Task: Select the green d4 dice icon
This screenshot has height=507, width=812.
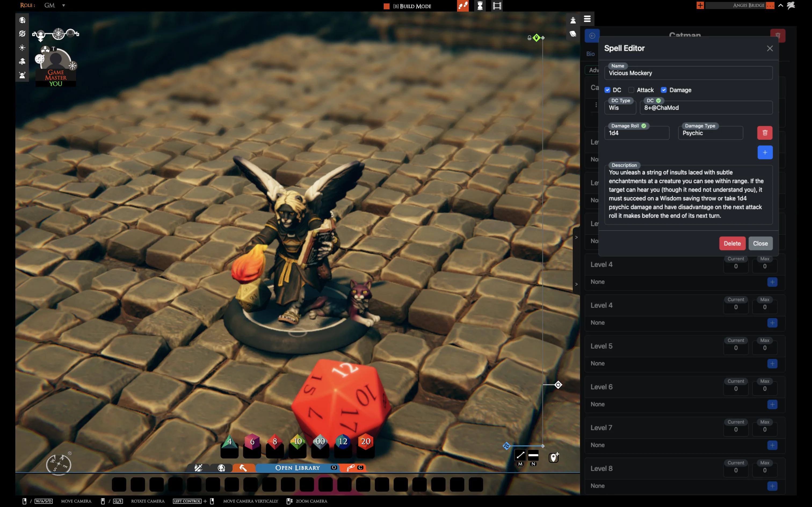Action: point(230,441)
